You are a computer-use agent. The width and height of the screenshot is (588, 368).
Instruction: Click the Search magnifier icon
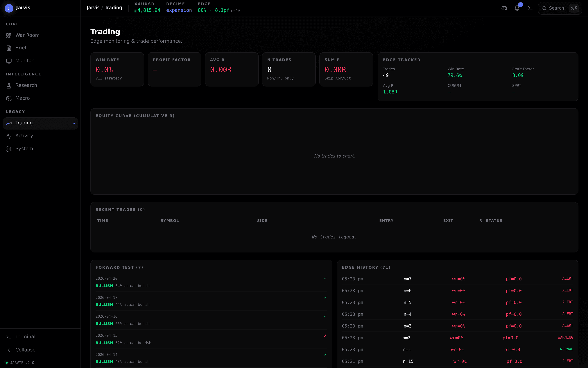544,8
